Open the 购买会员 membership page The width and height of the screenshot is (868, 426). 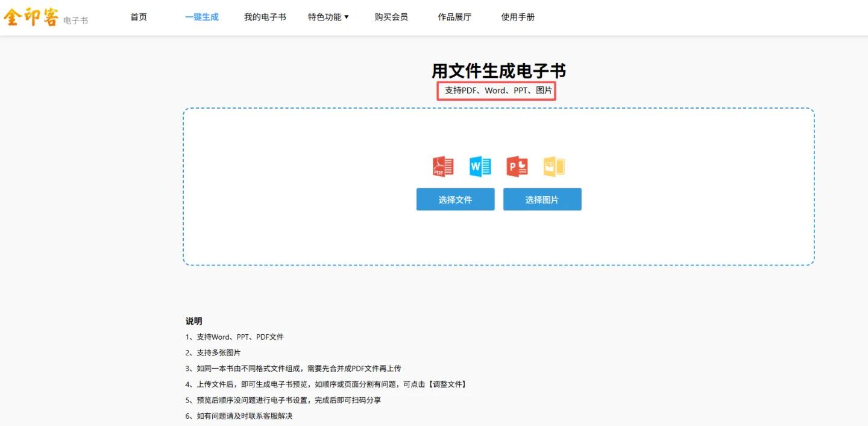(391, 17)
